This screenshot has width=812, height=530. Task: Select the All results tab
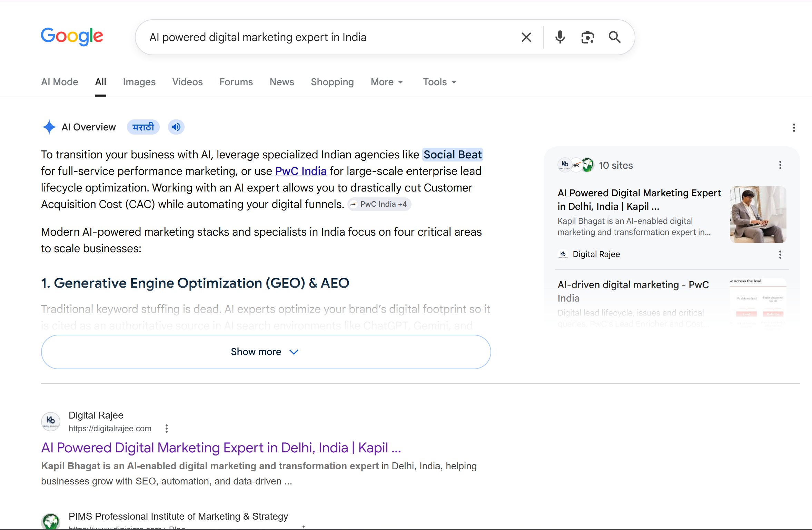[100, 82]
